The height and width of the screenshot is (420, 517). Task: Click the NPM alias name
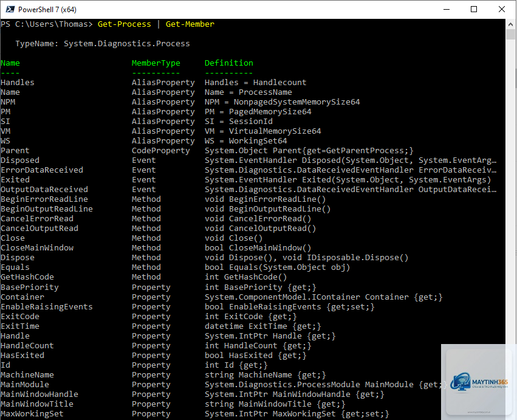click(x=8, y=102)
